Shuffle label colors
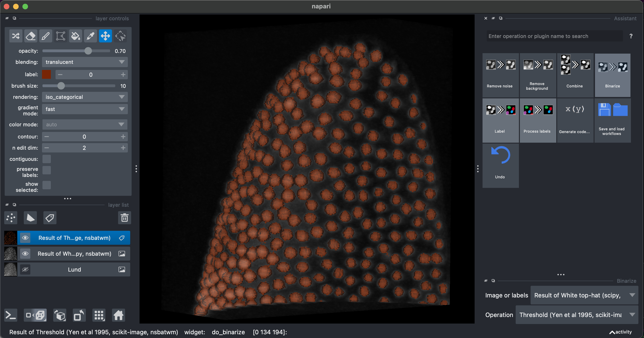 pyautogui.click(x=16, y=36)
